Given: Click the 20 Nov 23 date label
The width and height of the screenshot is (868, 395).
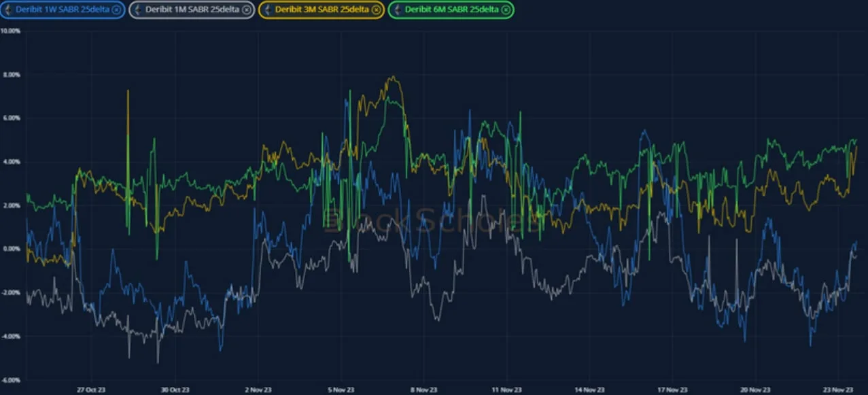Looking at the screenshot, I should 755,390.
